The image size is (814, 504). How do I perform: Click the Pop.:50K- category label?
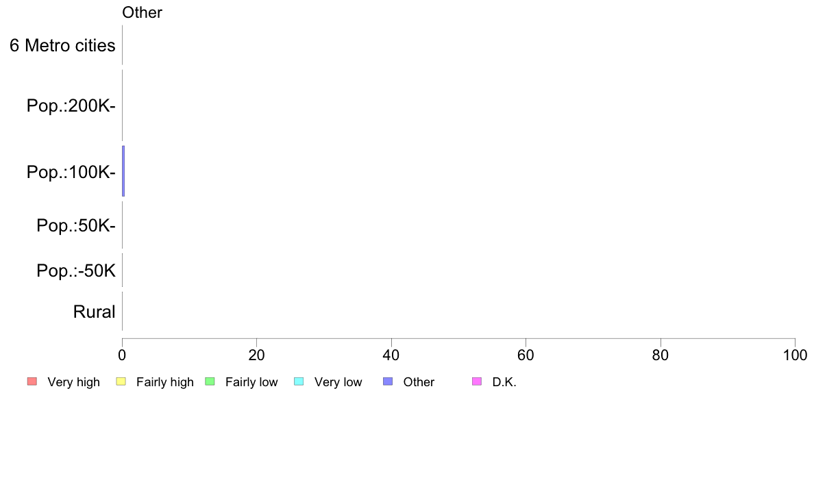click(76, 226)
